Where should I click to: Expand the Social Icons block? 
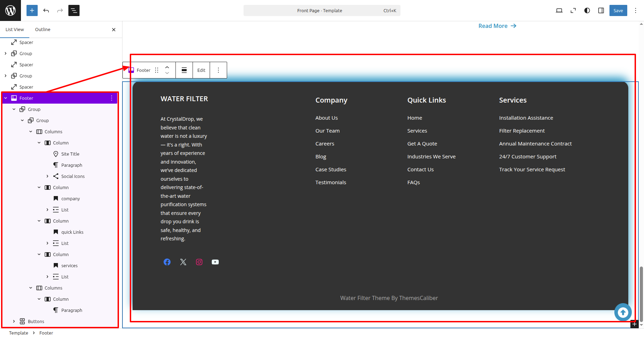coord(47,176)
